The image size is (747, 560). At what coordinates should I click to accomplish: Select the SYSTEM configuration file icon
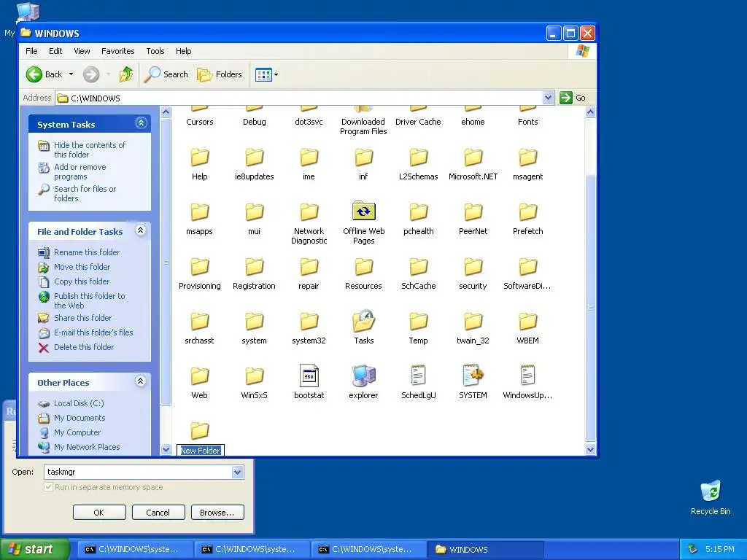473,376
